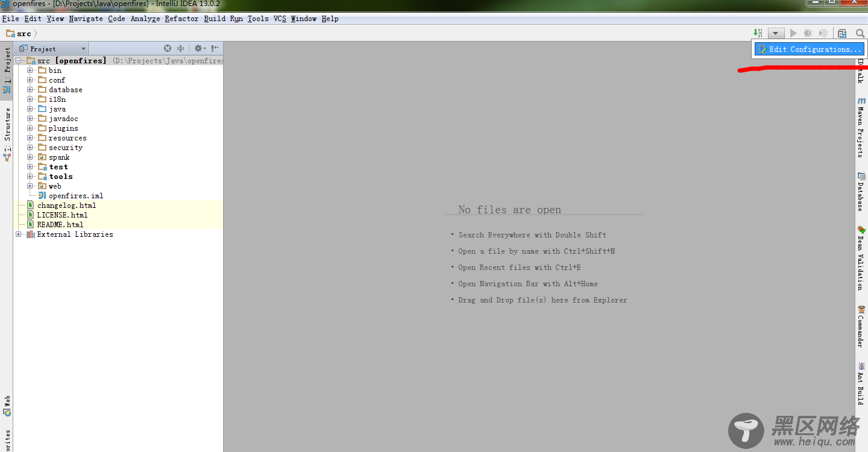Select the changelog.html file icon
This screenshot has height=452, width=868.
tap(30, 206)
